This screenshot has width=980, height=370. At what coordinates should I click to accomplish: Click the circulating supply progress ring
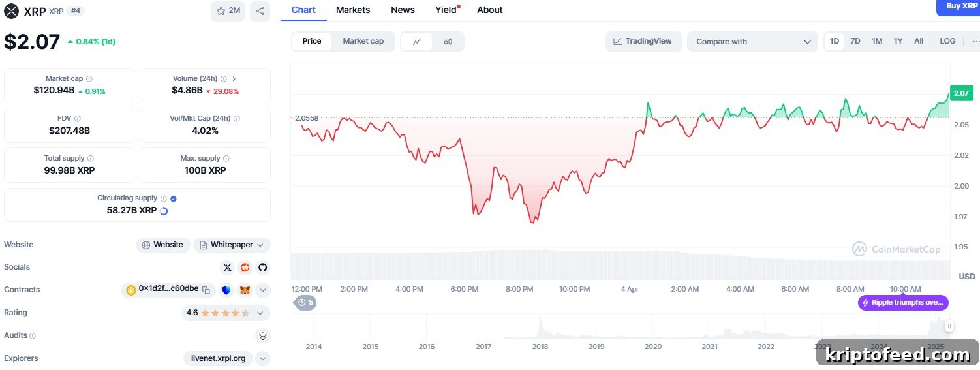[164, 211]
